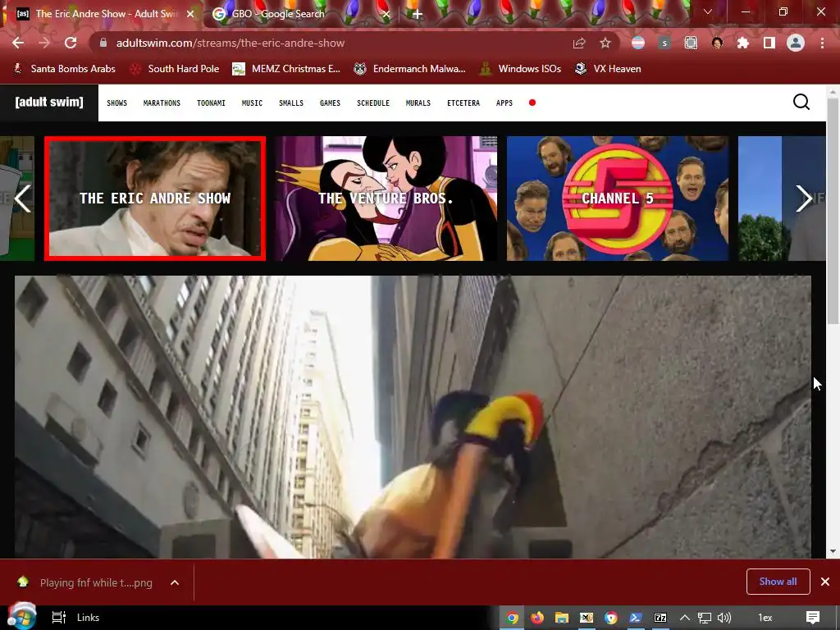Click the red live indicator dot in nav
840x630 pixels.
tap(532, 103)
